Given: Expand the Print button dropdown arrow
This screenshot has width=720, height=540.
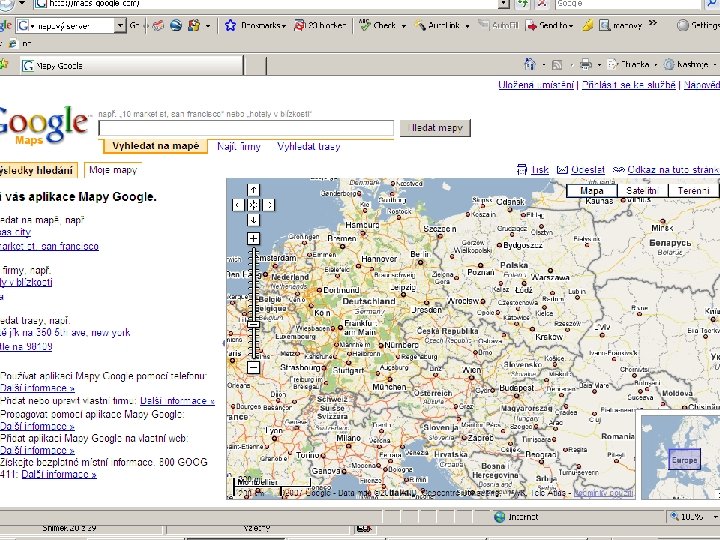Looking at the screenshot, I should 599,65.
